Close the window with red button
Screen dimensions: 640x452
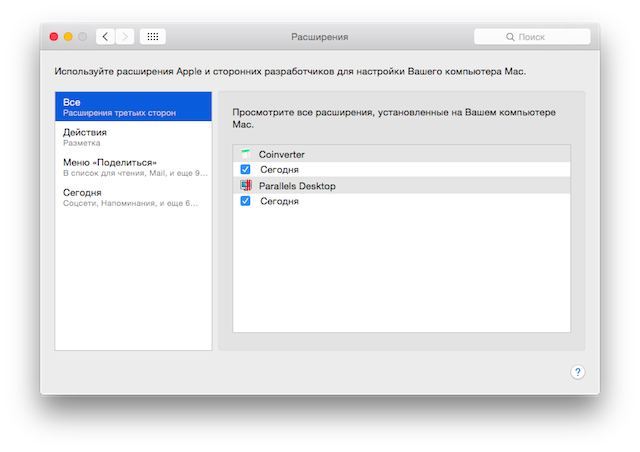54,37
